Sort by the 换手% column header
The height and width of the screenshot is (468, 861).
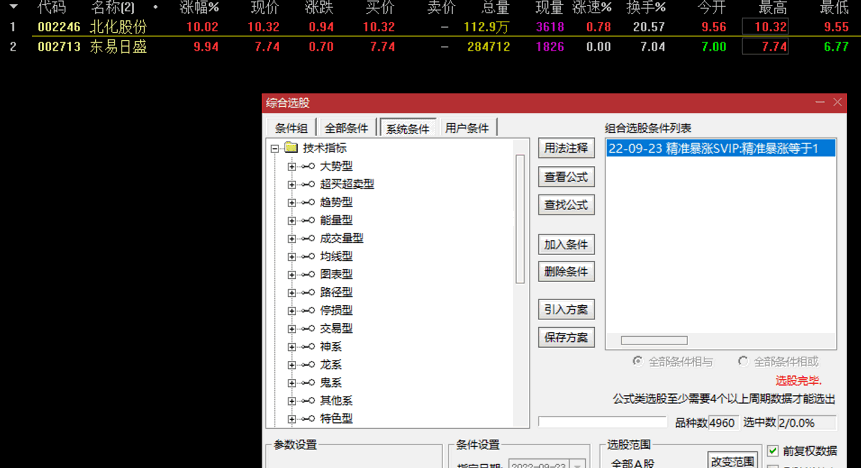pos(646,8)
